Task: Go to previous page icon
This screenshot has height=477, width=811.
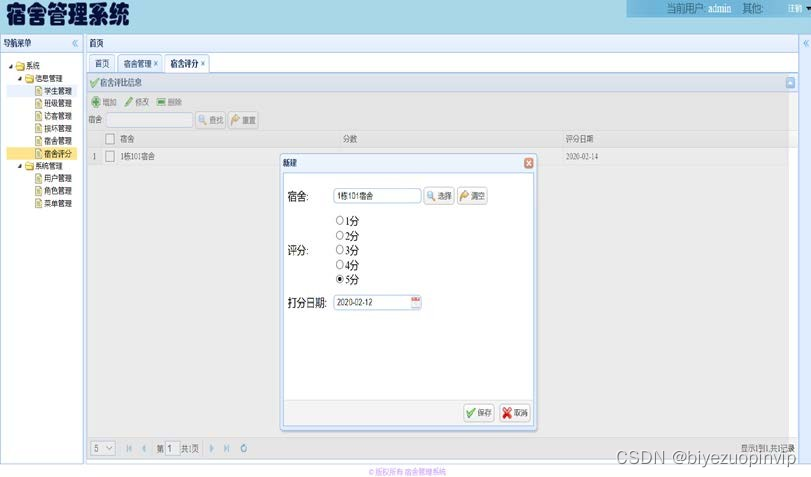Action: (144, 448)
